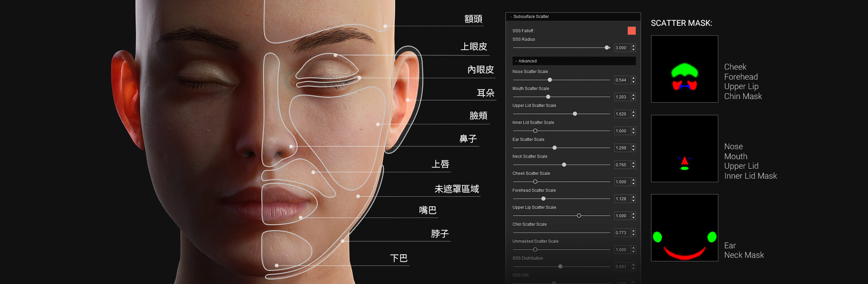Click the Cheek Scatter Scale slider handle
Image resolution: width=868 pixels, height=284 pixels.
point(535,182)
